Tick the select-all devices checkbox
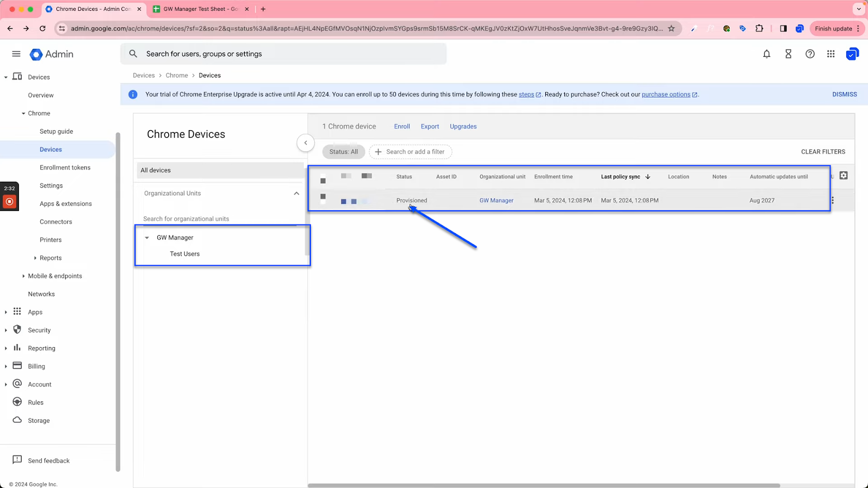Screen dimensions: 868x488 323,180
